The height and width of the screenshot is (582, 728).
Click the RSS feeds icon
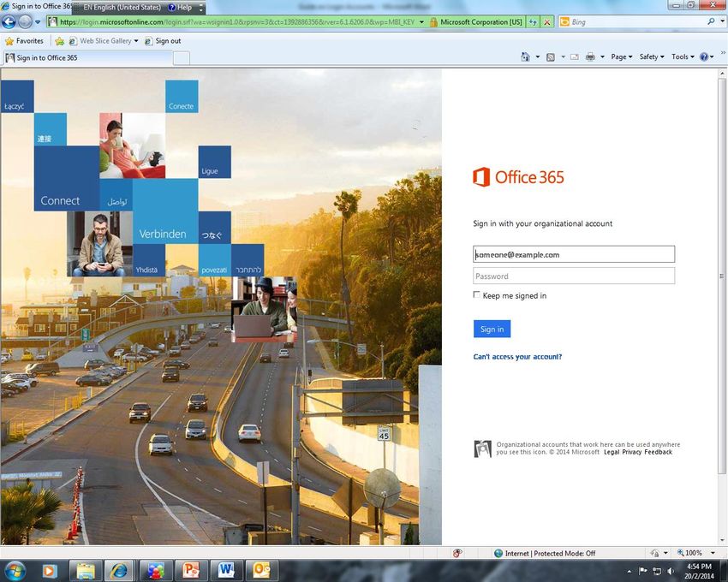[551, 56]
